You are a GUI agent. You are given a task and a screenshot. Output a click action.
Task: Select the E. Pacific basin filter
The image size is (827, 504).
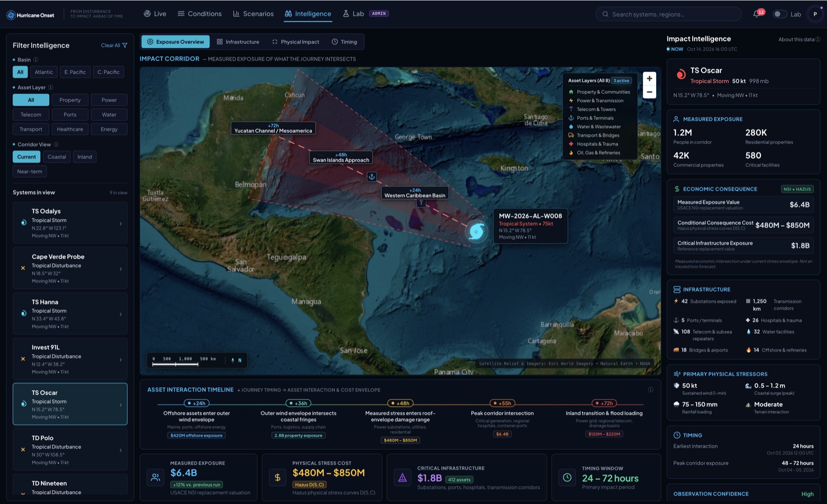pyautogui.click(x=75, y=72)
